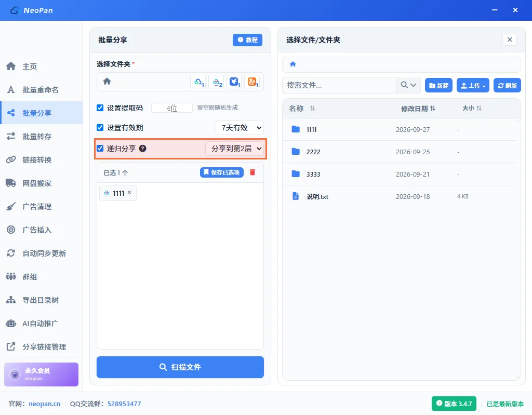Select 批量分享 in the sidebar
The image size is (532, 415).
tap(42, 113)
